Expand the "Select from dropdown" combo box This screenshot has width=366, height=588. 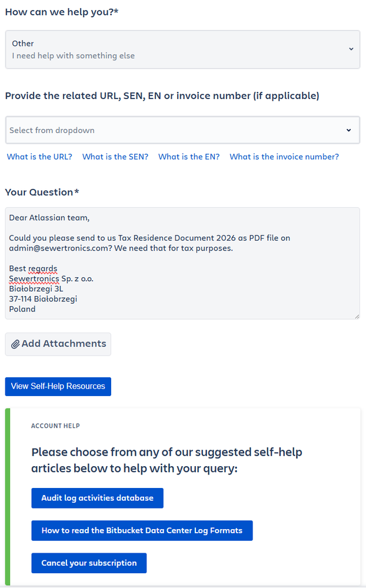click(182, 130)
